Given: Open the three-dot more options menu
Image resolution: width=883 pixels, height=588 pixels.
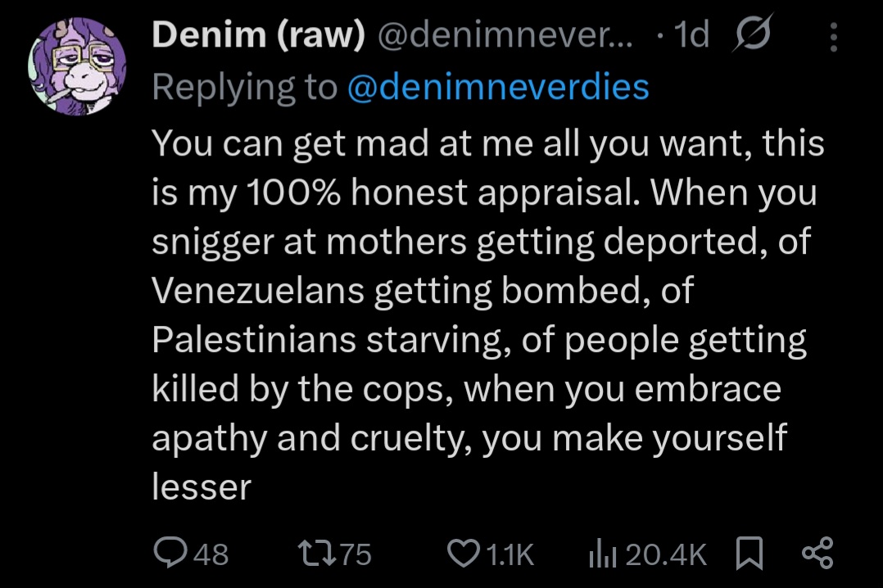Looking at the screenshot, I should tap(834, 37).
